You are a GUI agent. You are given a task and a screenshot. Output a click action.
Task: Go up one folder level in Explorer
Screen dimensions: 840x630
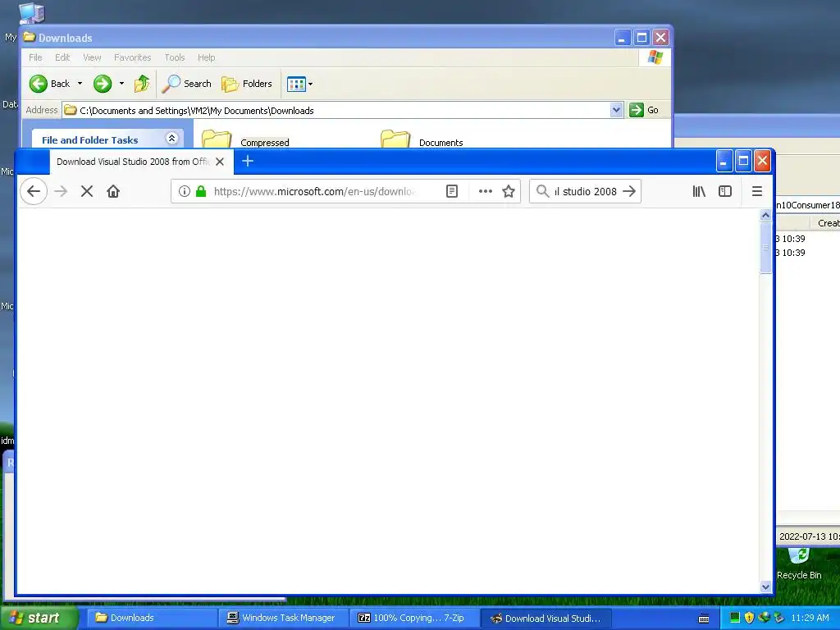coord(142,84)
